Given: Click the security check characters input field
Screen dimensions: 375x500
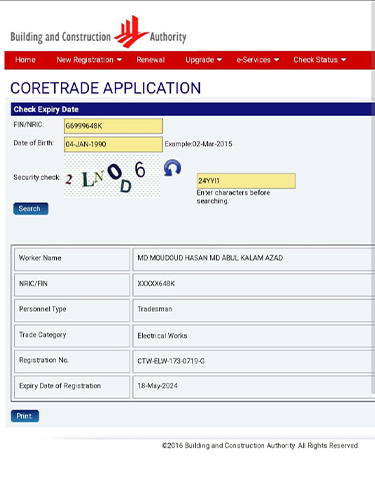Looking at the screenshot, I should [246, 181].
